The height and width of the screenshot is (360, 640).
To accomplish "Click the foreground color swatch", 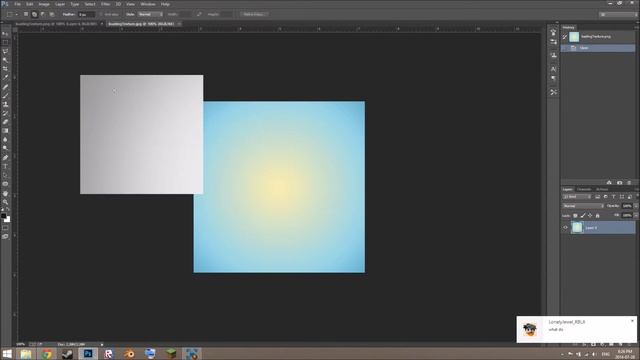I will (4, 216).
